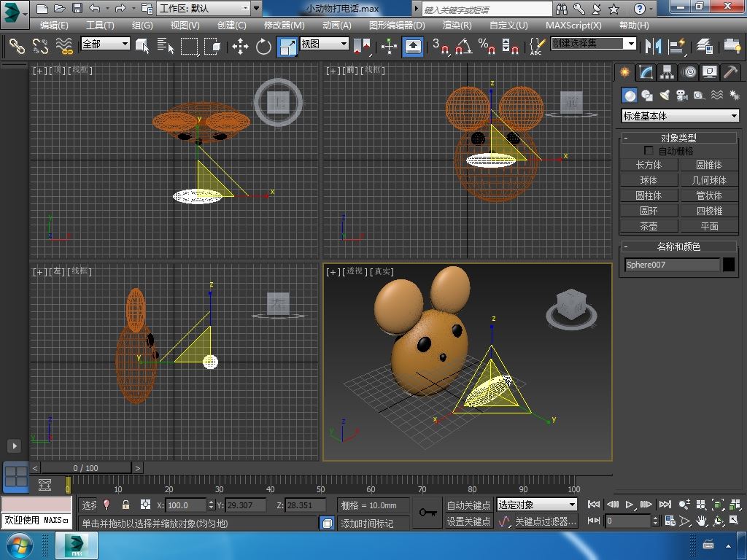Toggle the 3D Snaps button
The image size is (747, 560).
[440, 46]
